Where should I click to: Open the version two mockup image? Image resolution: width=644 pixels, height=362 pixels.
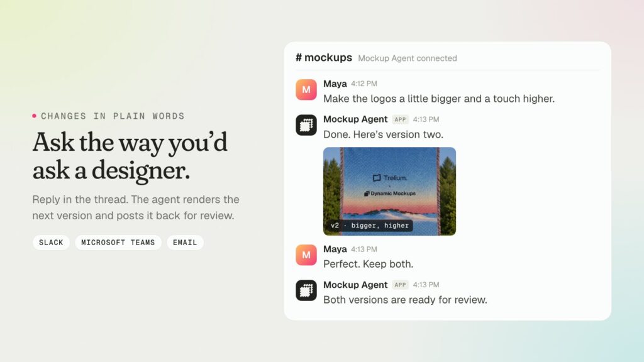click(389, 191)
